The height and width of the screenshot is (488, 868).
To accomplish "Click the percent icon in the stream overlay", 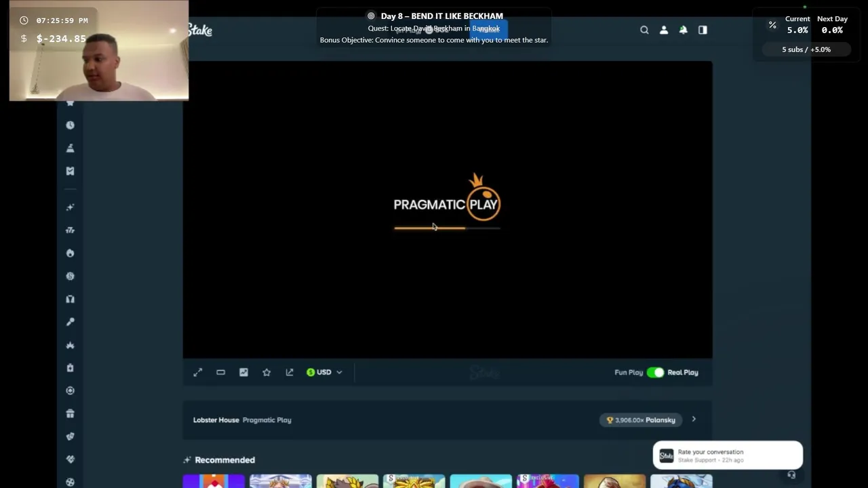I will point(772,25).
